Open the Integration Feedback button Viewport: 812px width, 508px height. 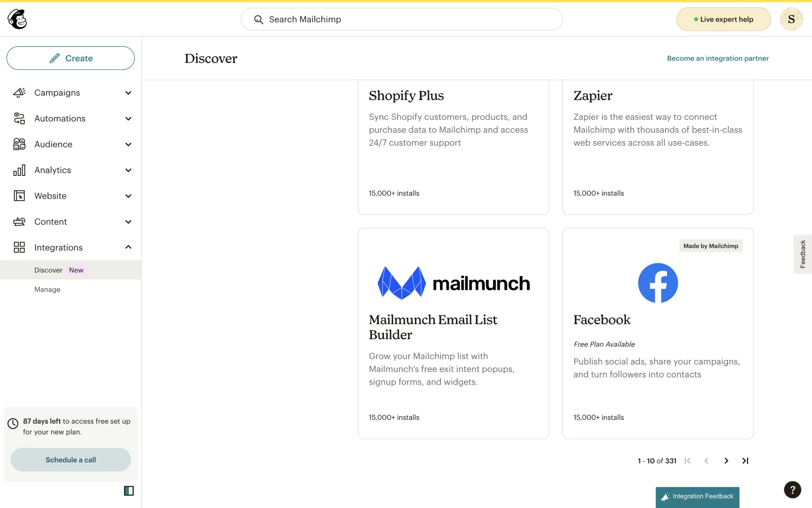click(x=697, y=496)
